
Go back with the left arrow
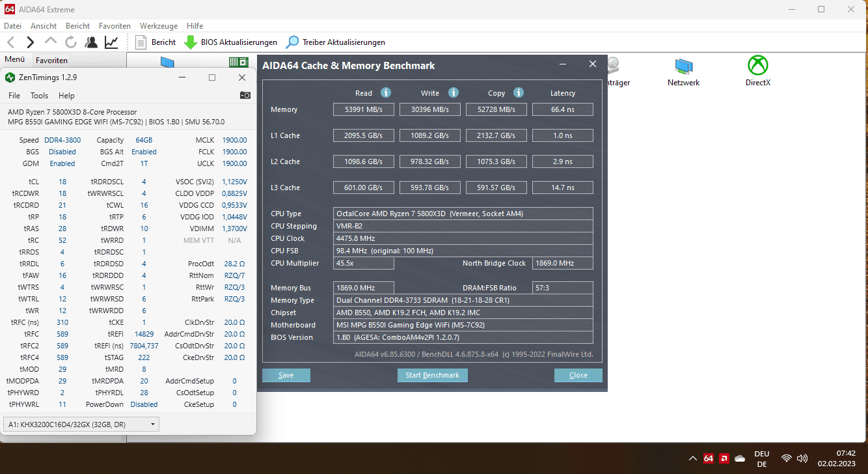(x=10, y=42)
